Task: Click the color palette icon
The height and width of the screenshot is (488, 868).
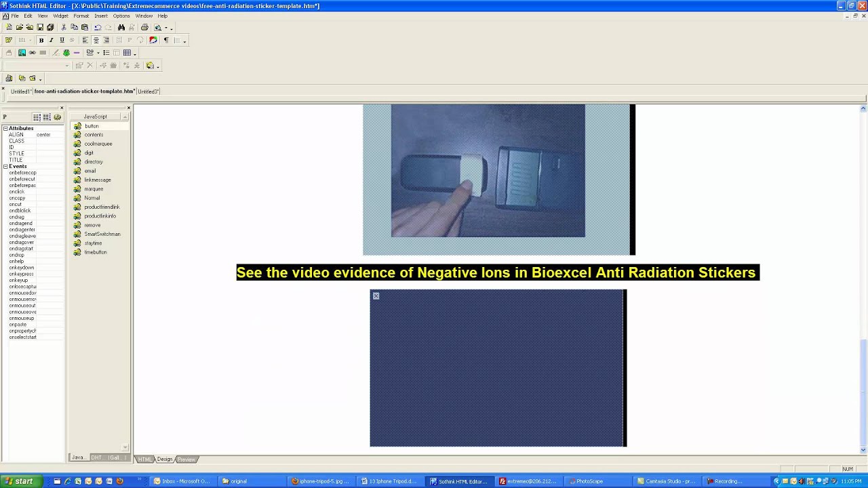Action: click(153, 40)
